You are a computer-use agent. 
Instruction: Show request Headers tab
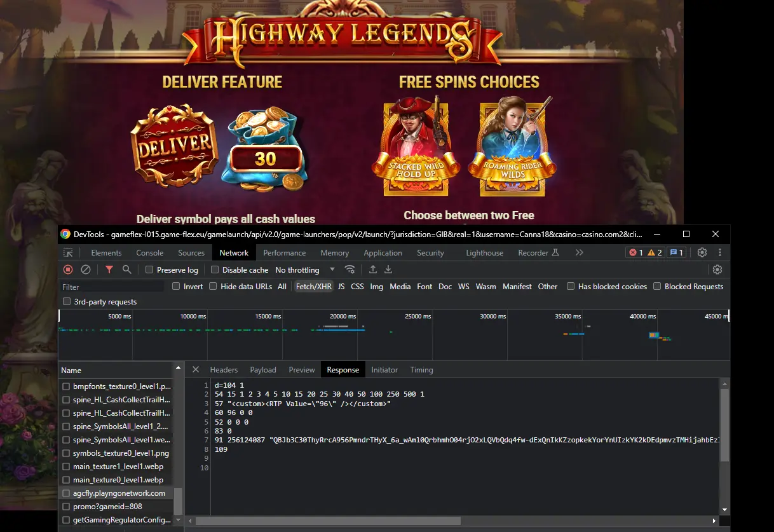pos(224,370)
